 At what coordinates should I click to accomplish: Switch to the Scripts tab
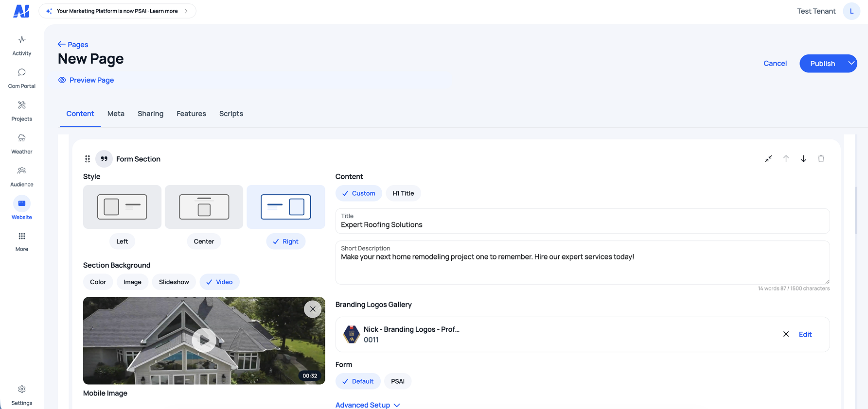point(231,114)
